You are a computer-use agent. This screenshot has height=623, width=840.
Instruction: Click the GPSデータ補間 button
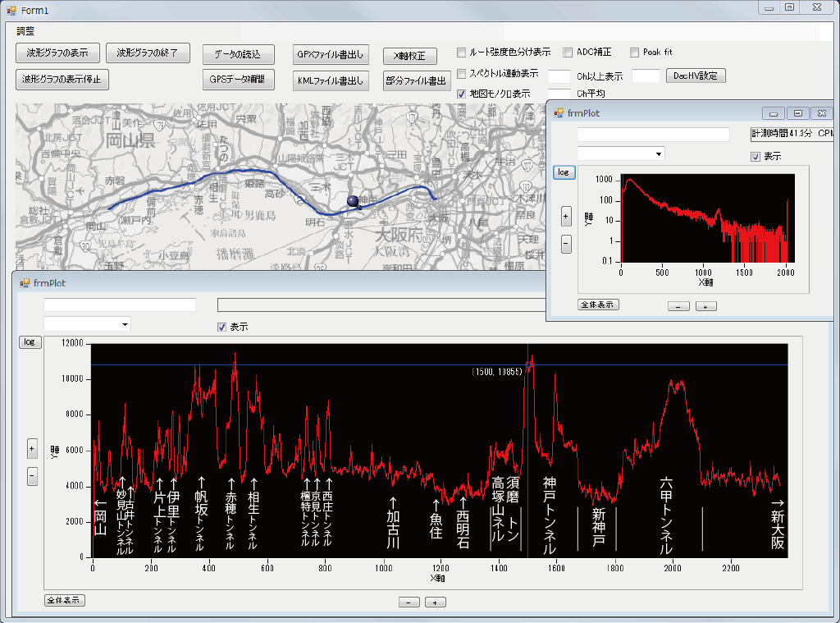tap(238, 80)
